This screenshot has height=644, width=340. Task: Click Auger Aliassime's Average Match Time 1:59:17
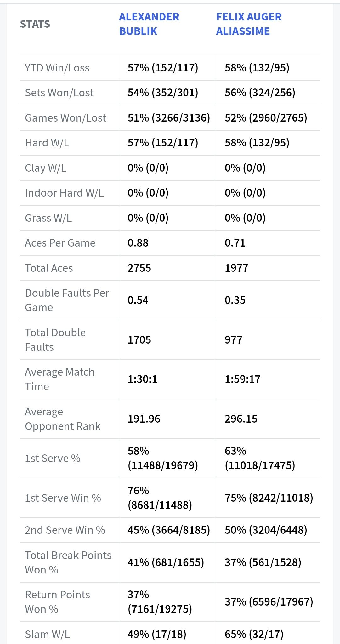point(242,379)
